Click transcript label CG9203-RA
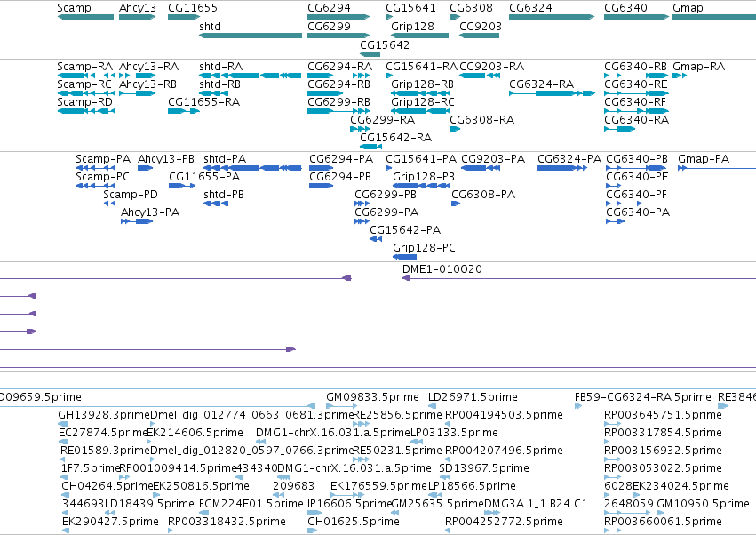Viewport: 756px width, 535px height. tap(491, 67)
